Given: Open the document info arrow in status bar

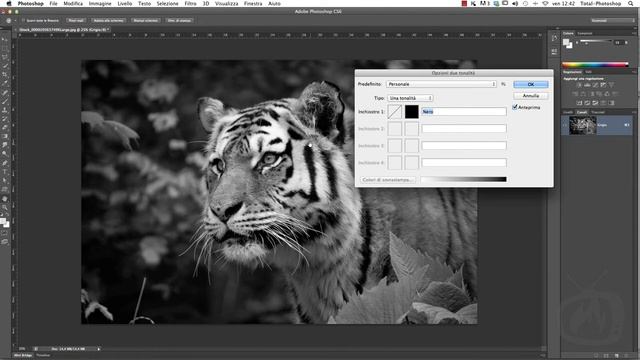Looking at the screenshot, I should tap(99, 349).
